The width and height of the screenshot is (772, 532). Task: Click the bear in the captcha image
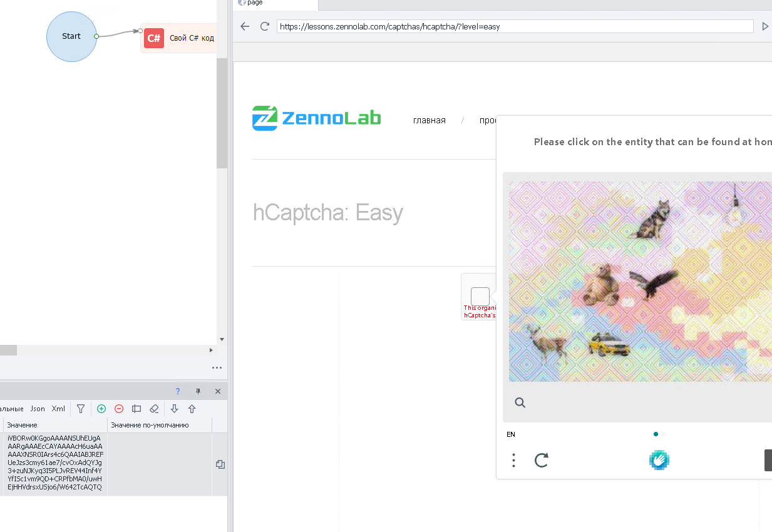point(601,285)
